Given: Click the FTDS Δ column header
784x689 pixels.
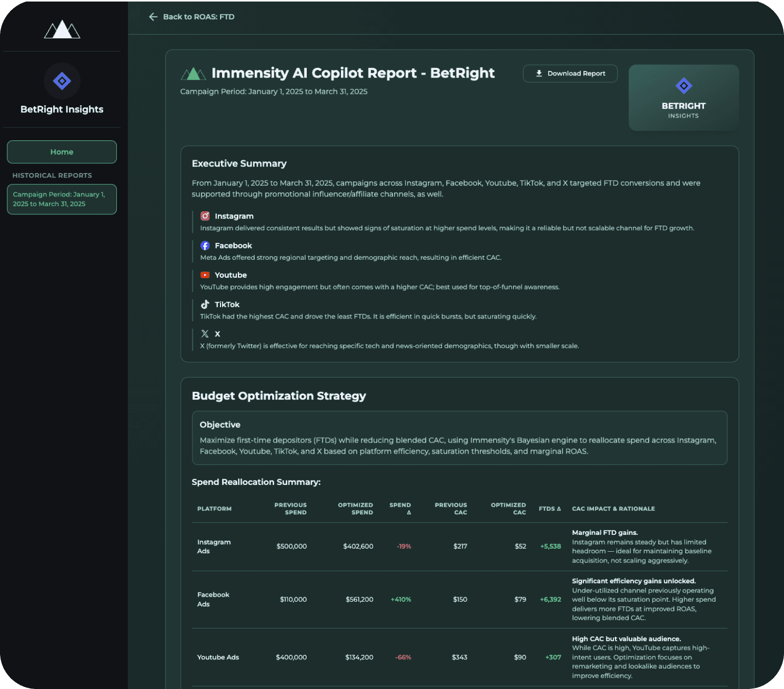Looking at the screenshot, I should pos(550,509).
